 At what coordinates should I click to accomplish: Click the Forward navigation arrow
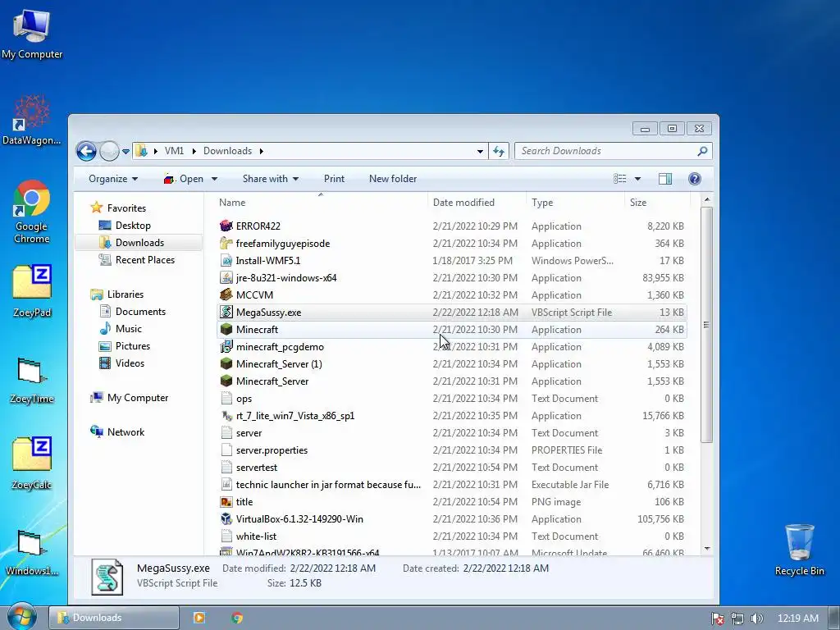pyautogui.click(x=109, y=151)
